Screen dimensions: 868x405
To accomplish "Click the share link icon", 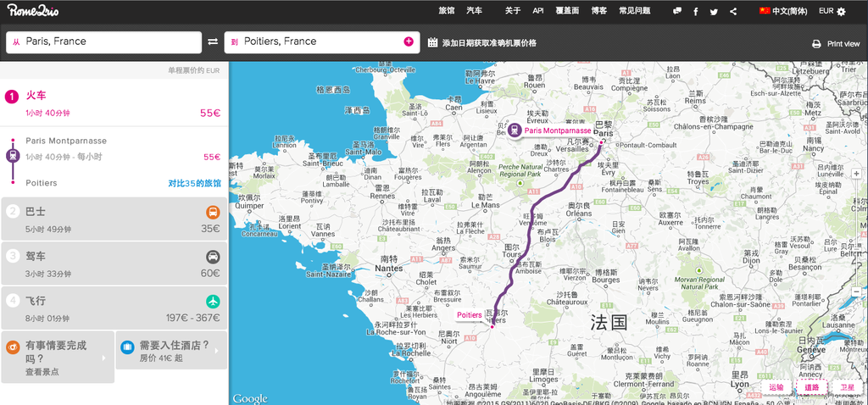I will (x=733, y=12).
